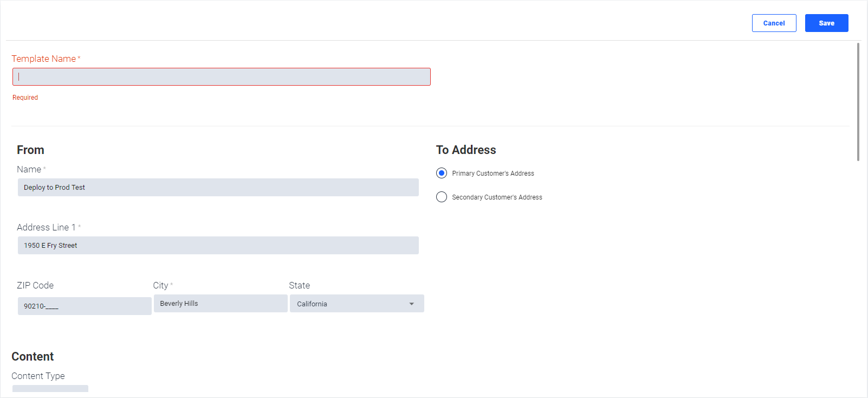Select Secondary Customer's Address radio button
Image resolution: width=868 pixels, height=398 pixels.
click(x=442, y=197)
